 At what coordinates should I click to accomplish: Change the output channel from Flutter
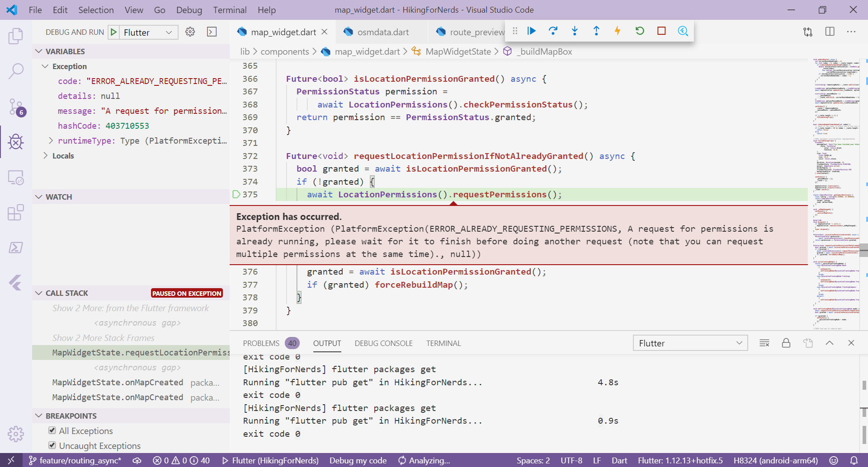(690, 343)
